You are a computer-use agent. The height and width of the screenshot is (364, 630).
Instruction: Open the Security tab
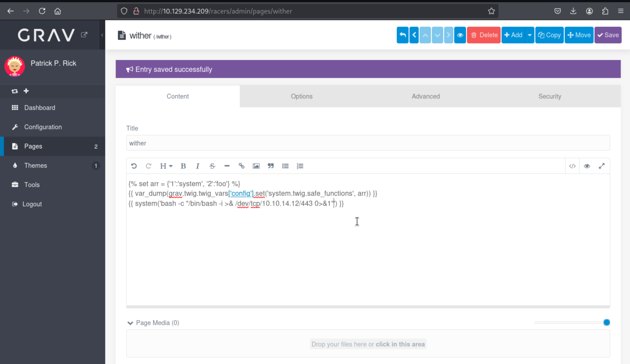550,96
